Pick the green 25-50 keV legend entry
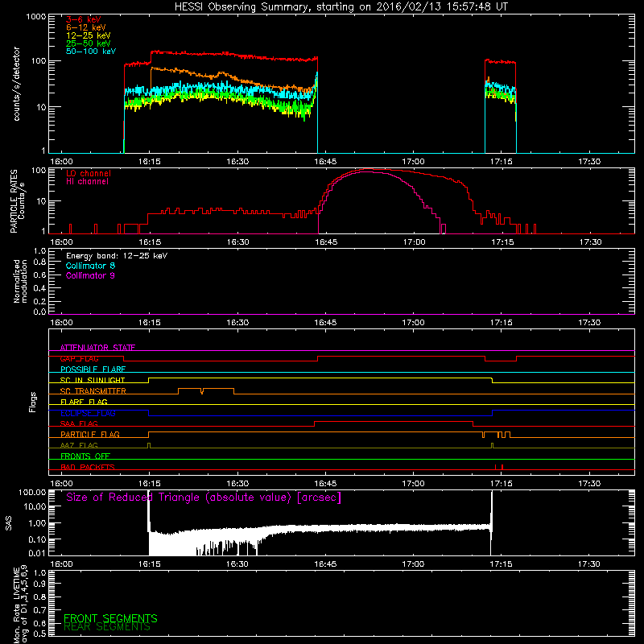The width and height of the screenshot is (644, 644). (89, 43)
